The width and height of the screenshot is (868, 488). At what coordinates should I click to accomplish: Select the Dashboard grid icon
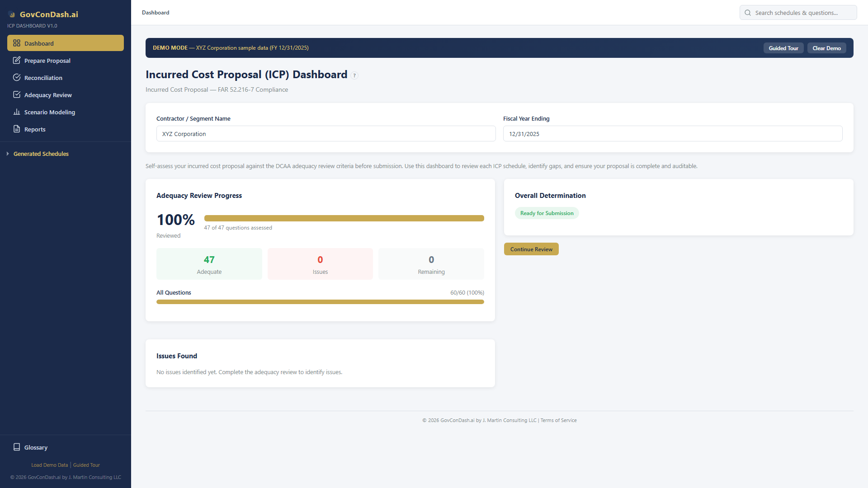click(17, 43)
